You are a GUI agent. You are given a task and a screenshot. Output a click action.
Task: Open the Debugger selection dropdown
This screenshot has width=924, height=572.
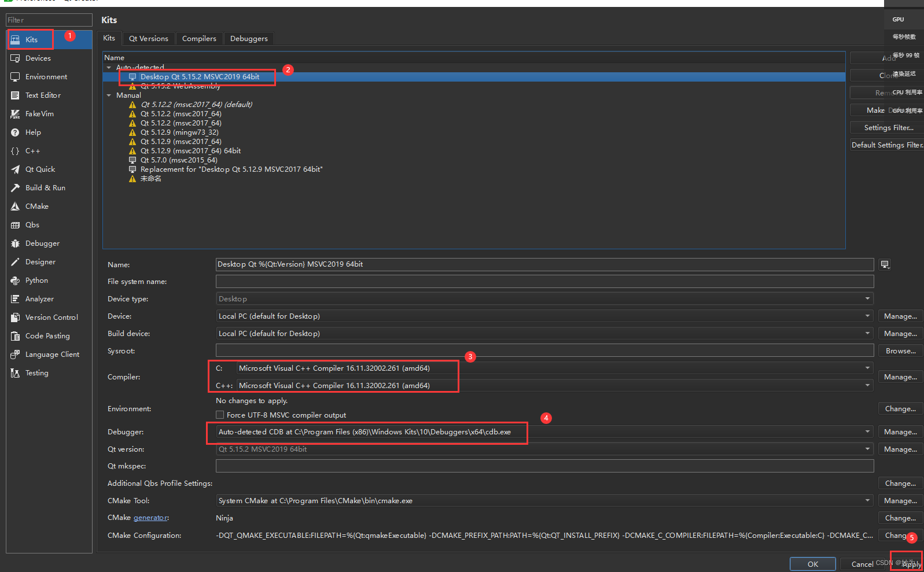coord(544,432)
